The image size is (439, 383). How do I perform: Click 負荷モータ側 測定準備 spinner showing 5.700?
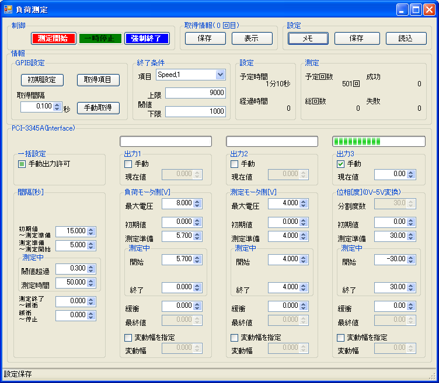coord(182,236)
